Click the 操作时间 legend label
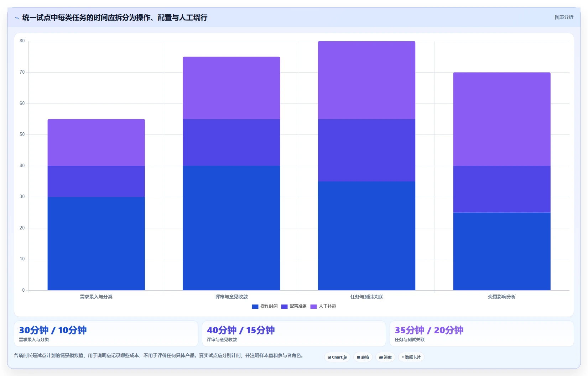This screenshot has width=588, height=376. click(x=269, y=306)
